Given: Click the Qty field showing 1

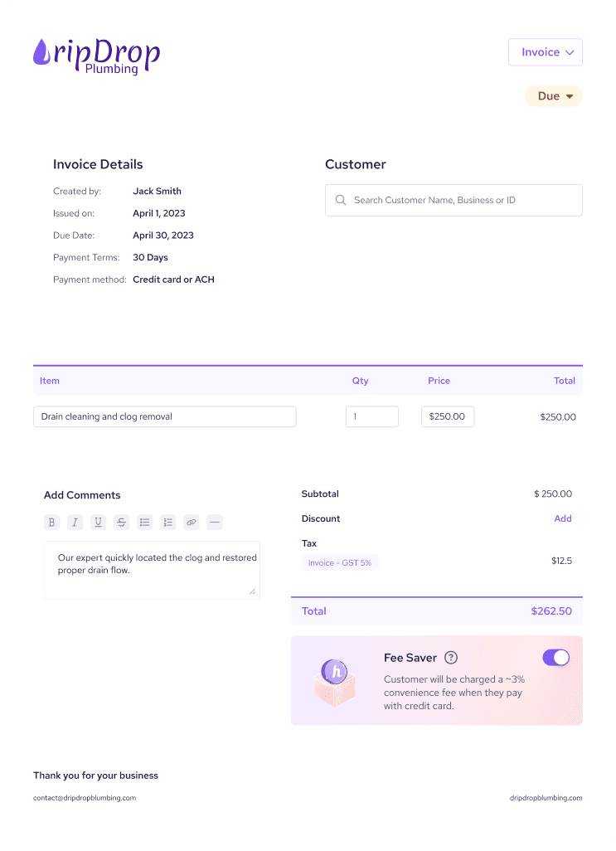Looking at the screenshot, I should pos(371,416).
